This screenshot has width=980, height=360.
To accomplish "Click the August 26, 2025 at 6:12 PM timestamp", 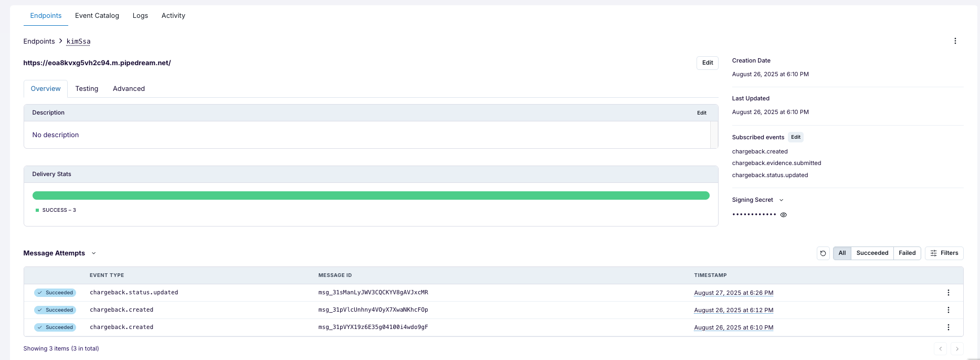I will (x=733, y=310).
